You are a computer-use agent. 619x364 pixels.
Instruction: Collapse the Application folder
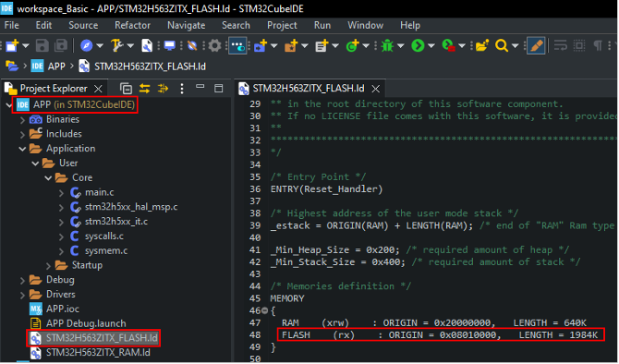[22, 149]
